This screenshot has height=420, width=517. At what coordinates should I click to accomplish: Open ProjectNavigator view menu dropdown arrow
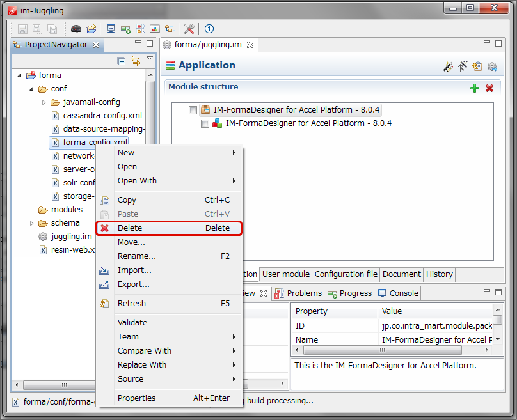pos(150,58)
